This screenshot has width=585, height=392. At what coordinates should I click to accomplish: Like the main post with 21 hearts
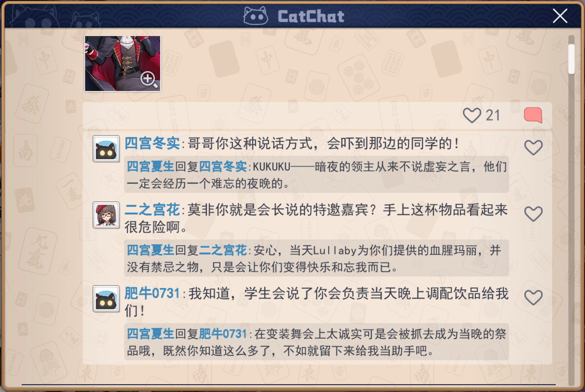(x=472, y=115)
